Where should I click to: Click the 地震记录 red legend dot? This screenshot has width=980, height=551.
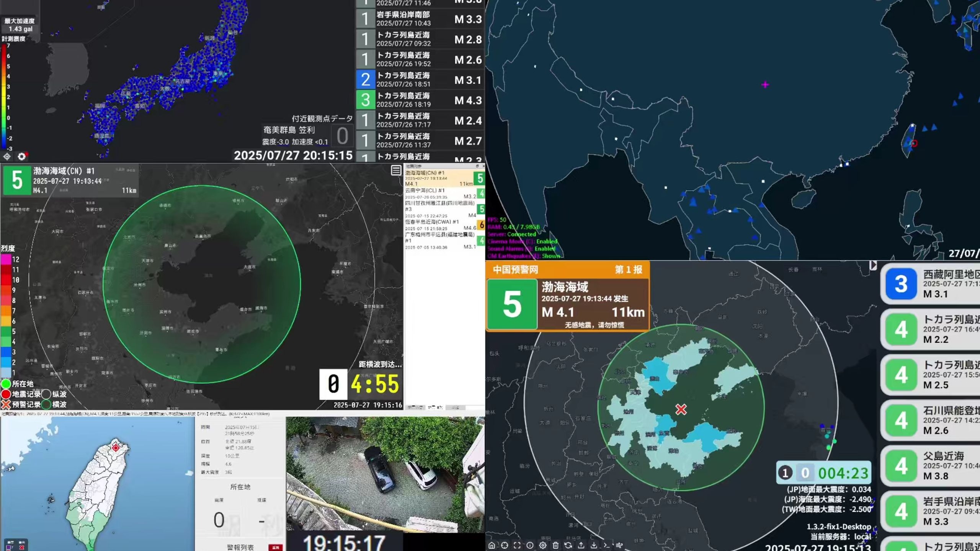pyautogui.click(x=6, y=394)
